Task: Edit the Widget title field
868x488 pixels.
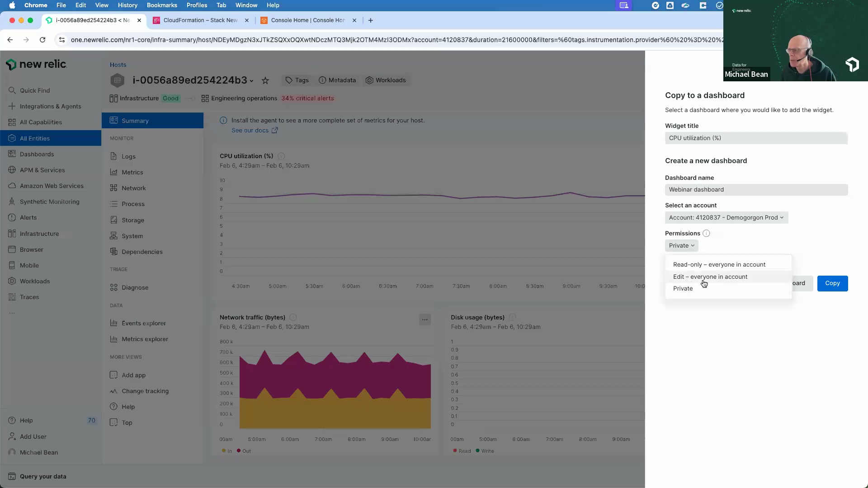Action: tap(756, 138)
